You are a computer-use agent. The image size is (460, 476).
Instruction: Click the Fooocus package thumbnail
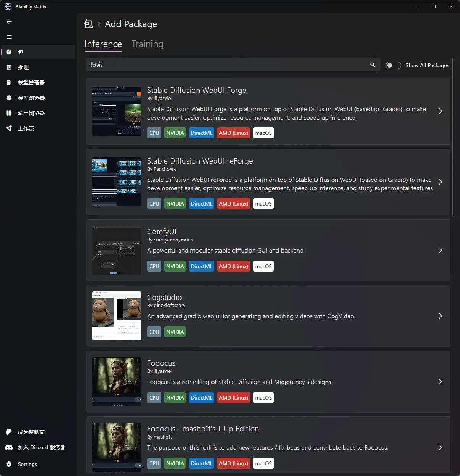(x=117, y=381)
